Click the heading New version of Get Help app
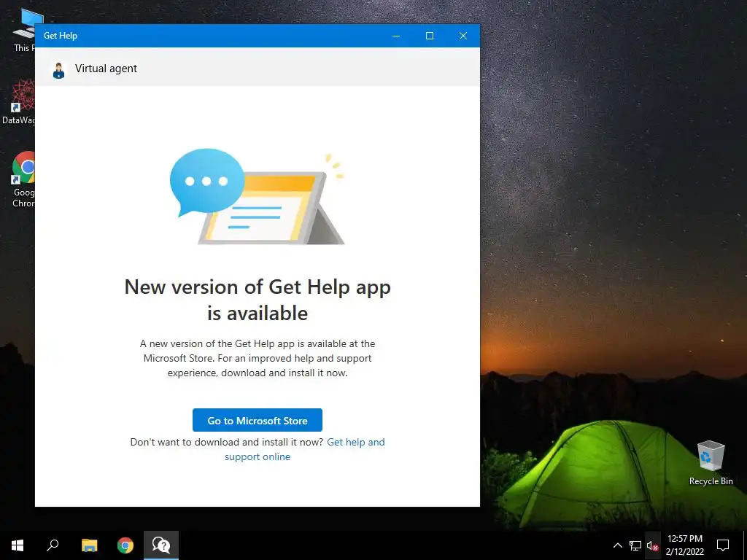Viewport: 747px width, 560px height. tap(258, 300)
